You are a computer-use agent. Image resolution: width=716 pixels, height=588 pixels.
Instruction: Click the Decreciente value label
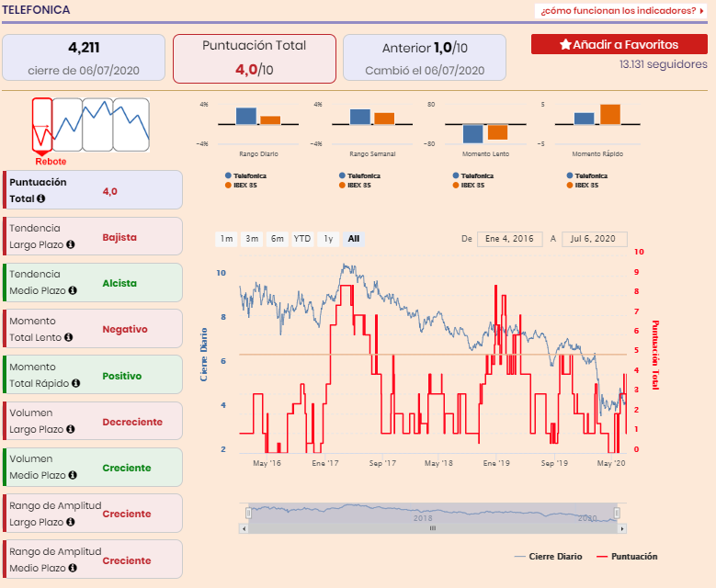coord(132,423)
